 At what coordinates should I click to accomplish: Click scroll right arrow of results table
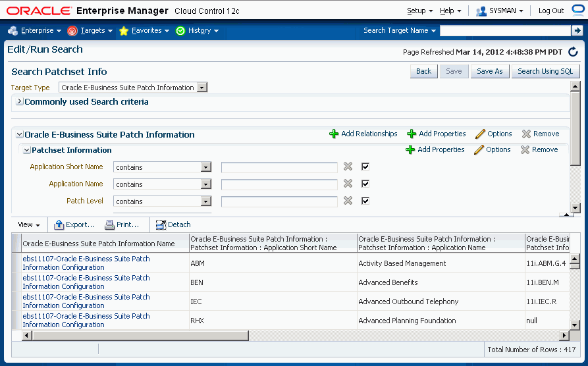(x=564, y=335)
